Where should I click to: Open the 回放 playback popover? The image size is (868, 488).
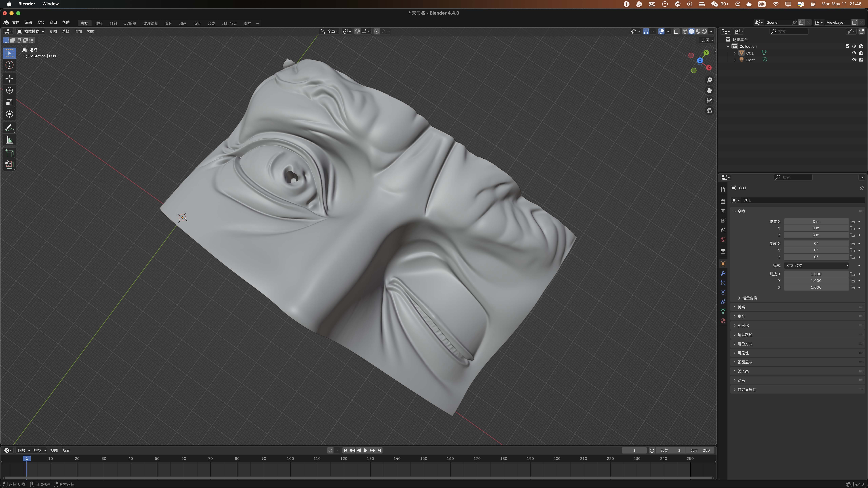click(24, 450)
